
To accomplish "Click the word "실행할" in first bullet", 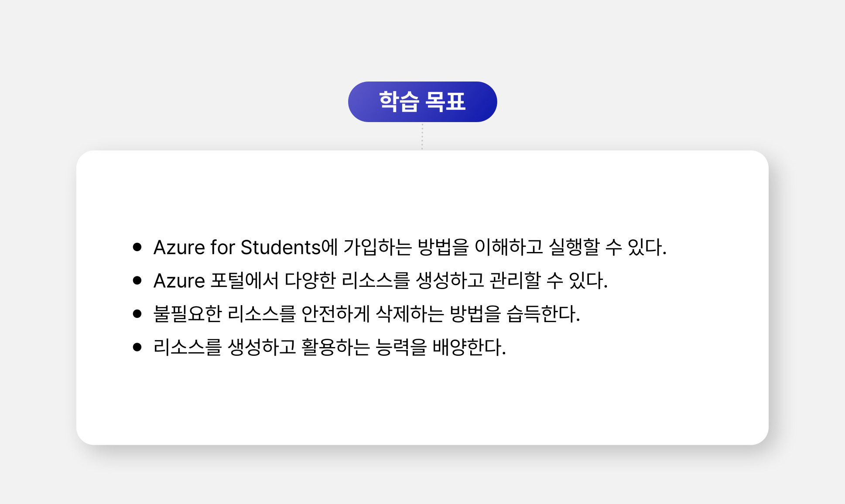I will point(574,247).
